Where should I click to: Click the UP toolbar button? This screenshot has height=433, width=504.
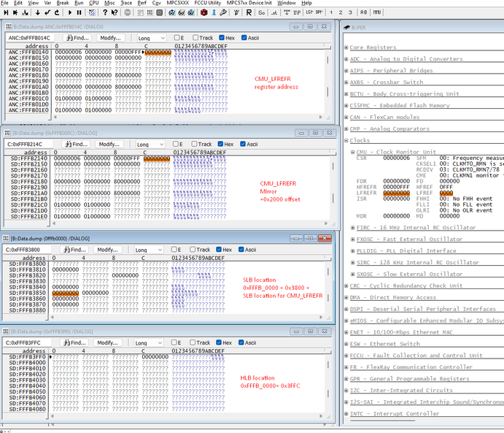pos(297,12)
